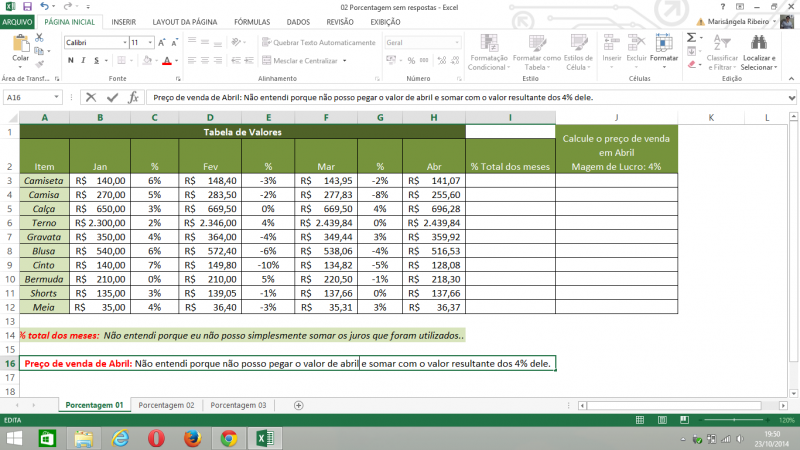Click the red font color A swatch
This screenshot has width=800, height=450.
(x=167, y=60)
